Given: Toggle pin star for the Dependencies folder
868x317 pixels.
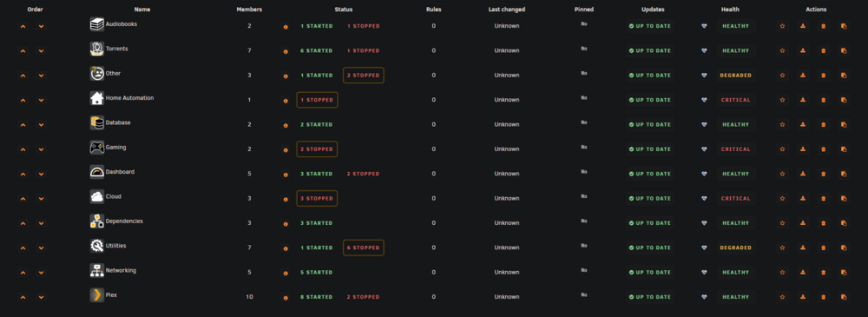Looking at the screenshot, I should point(782,223).
